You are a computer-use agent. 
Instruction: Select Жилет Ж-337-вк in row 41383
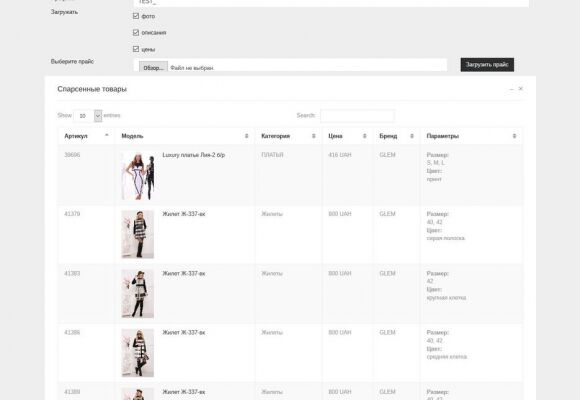click(x=184, y=273)
